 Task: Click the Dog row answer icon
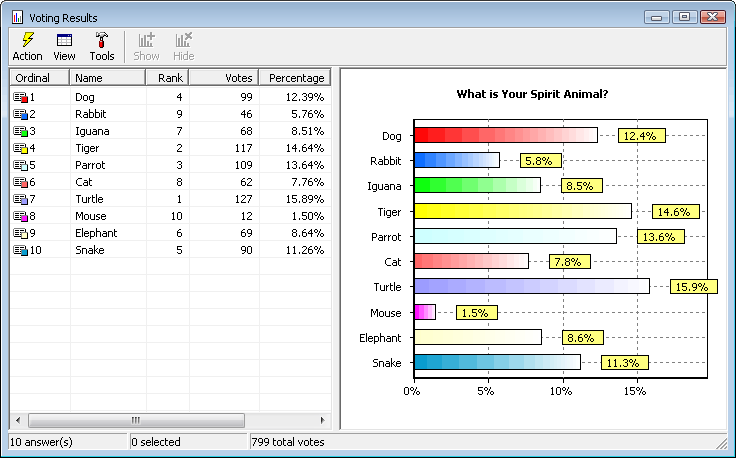click(x=20, y=98)
